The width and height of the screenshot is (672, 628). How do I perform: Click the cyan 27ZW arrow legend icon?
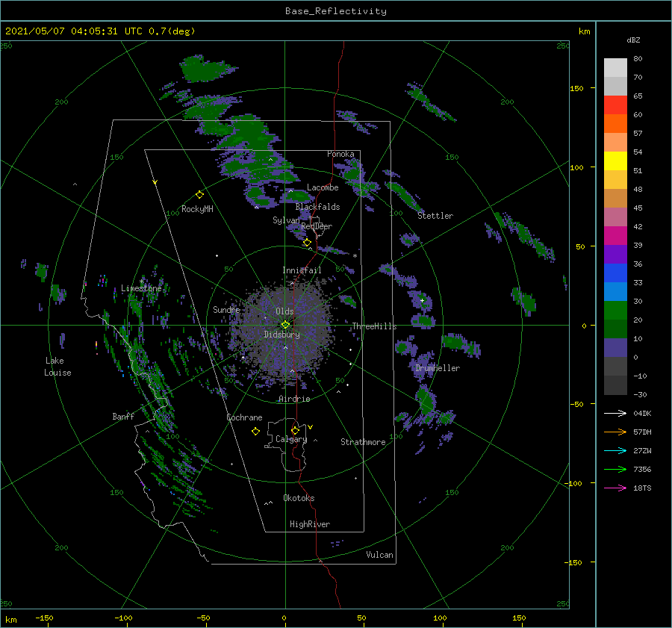click(x=615, y=450)
